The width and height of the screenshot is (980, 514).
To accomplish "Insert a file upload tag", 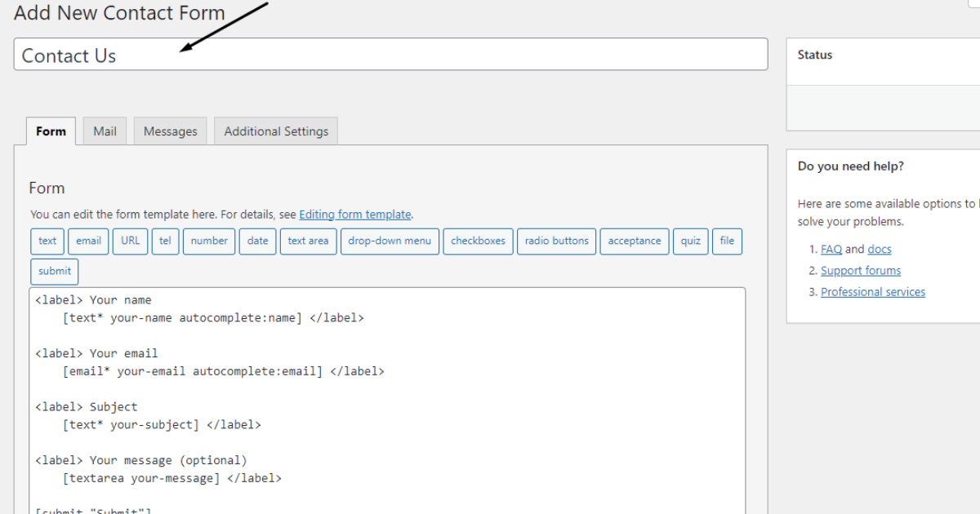I will coord(727,241).
